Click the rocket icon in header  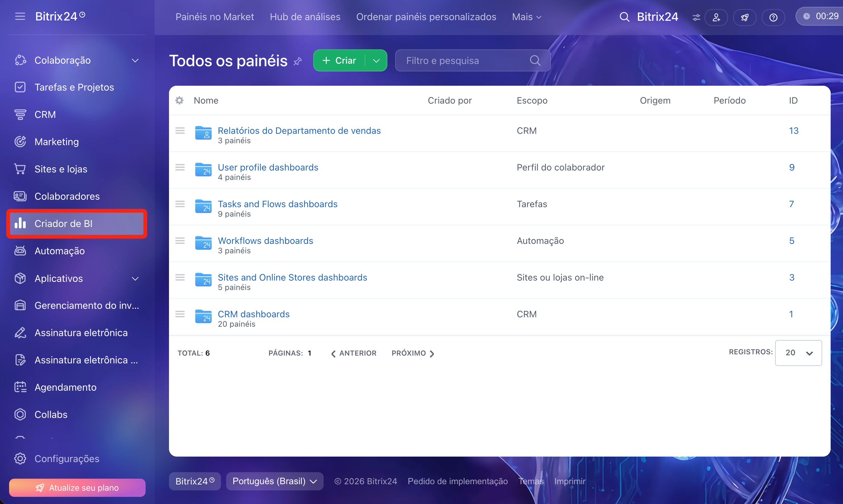click(745, 17)
